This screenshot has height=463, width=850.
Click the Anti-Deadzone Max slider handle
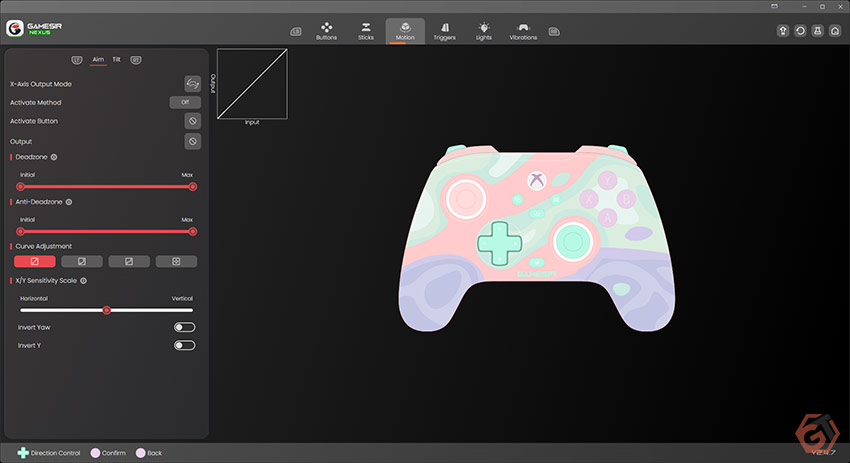(192, 232)
